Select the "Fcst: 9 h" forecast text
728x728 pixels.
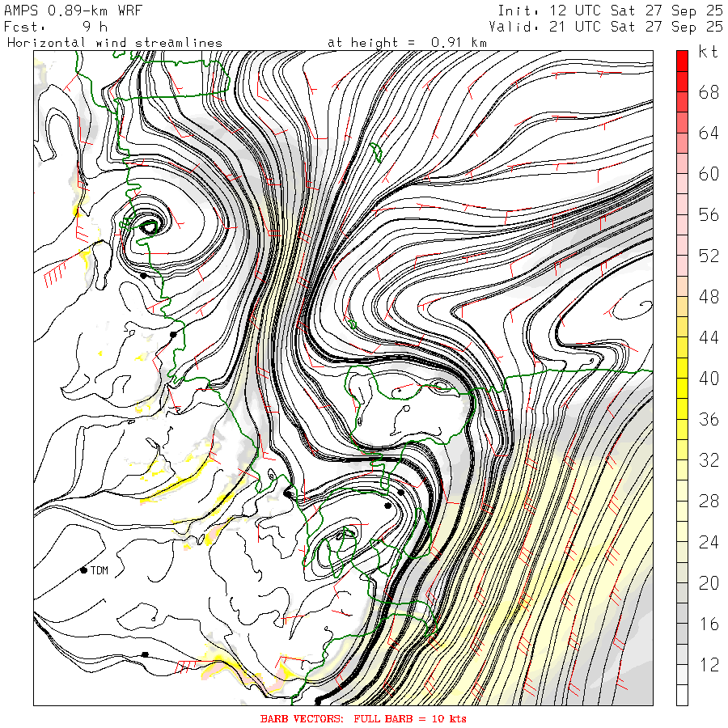56,27
